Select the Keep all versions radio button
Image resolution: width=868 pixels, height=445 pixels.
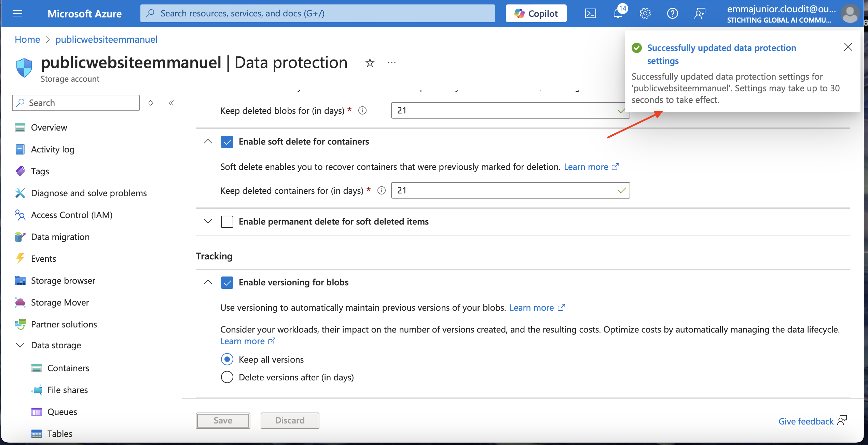tap(227, 359)
